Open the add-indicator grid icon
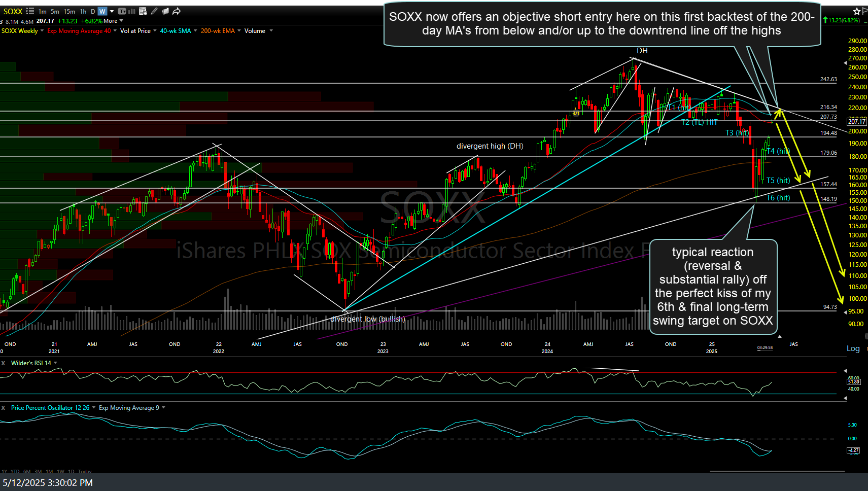The width and height of the screenshot is (868, 491). [143, 11]
